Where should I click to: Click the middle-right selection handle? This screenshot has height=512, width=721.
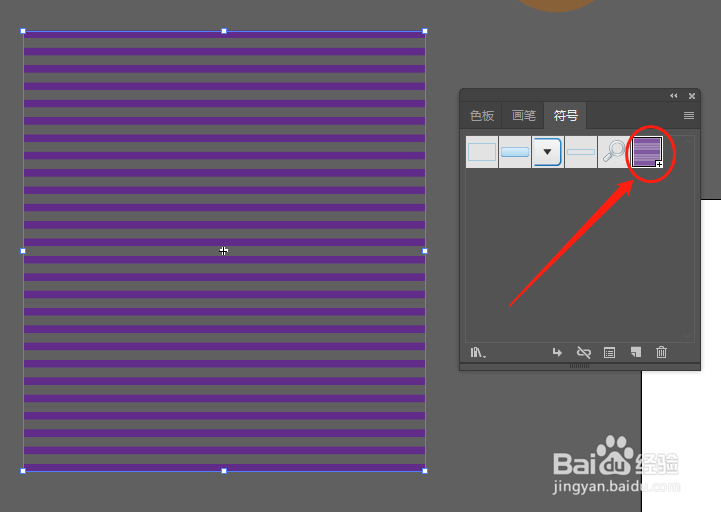pos(425,251)
